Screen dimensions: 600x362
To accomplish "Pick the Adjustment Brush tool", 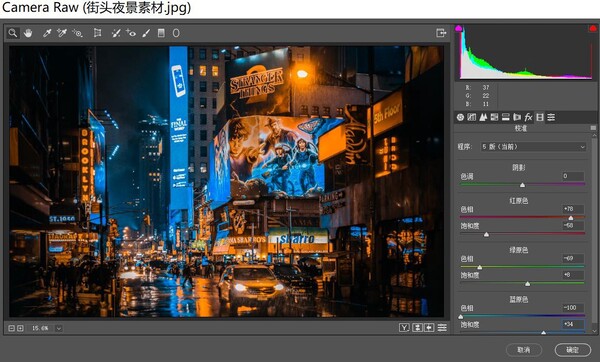I will 146,33.
